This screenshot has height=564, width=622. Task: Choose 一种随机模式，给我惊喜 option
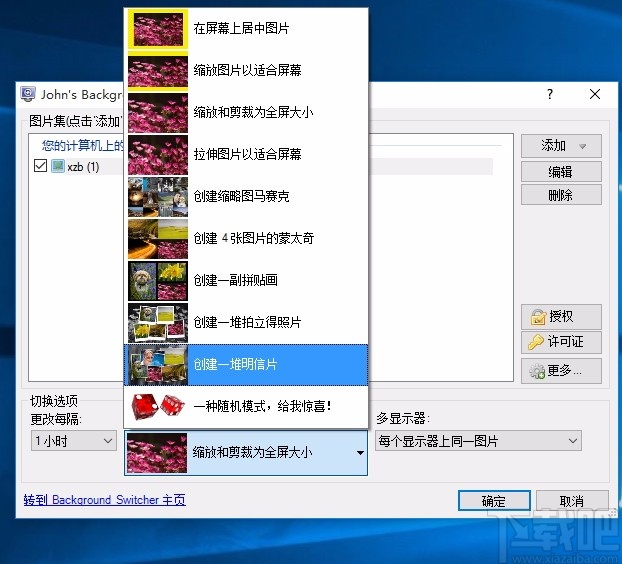click(x=246, y=407)
